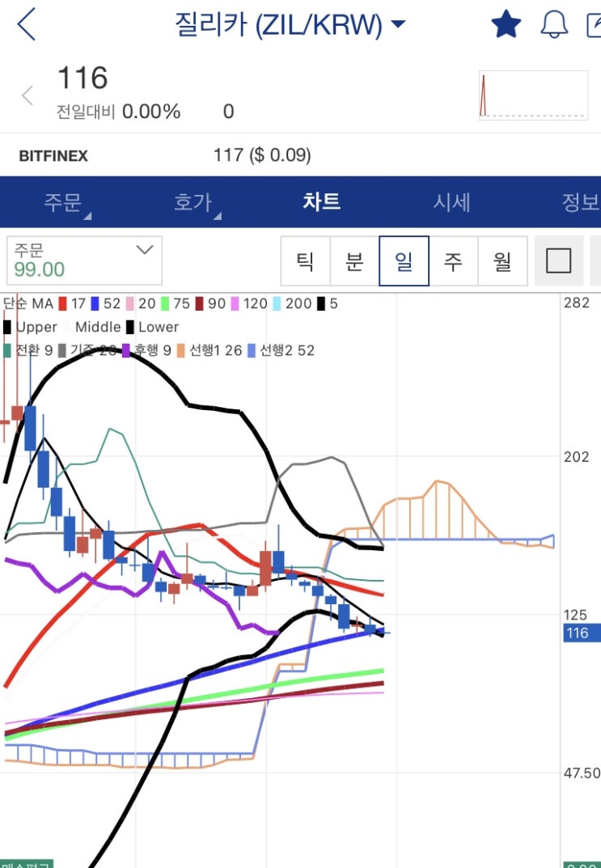Click the blue MA 52 legend swatch

pyautogui.click(x=95, y=303)
